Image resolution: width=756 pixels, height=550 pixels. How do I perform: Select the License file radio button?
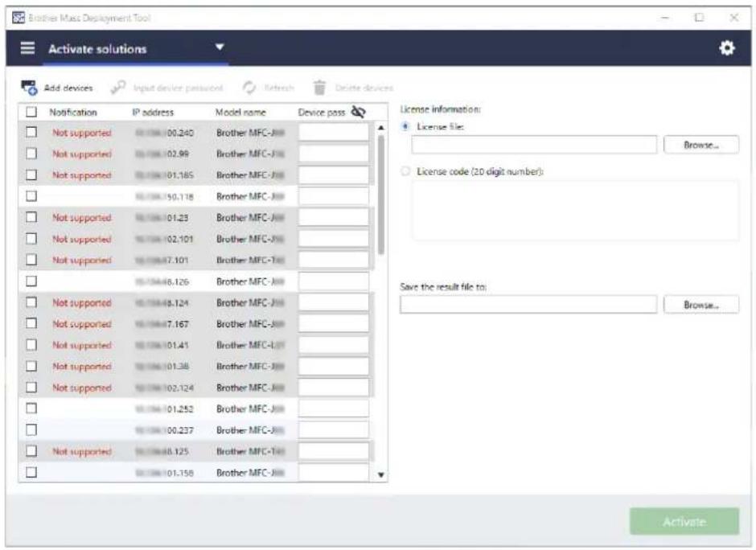(405, 126)
